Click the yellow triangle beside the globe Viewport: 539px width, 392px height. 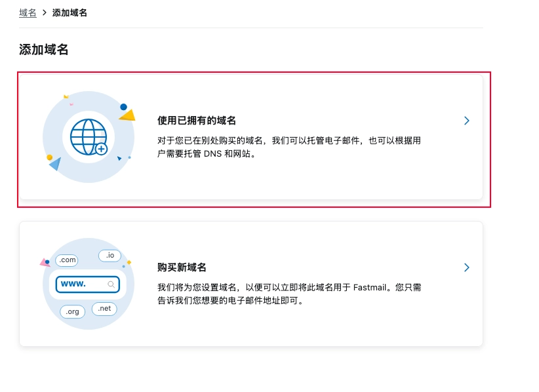coord(127,115)
